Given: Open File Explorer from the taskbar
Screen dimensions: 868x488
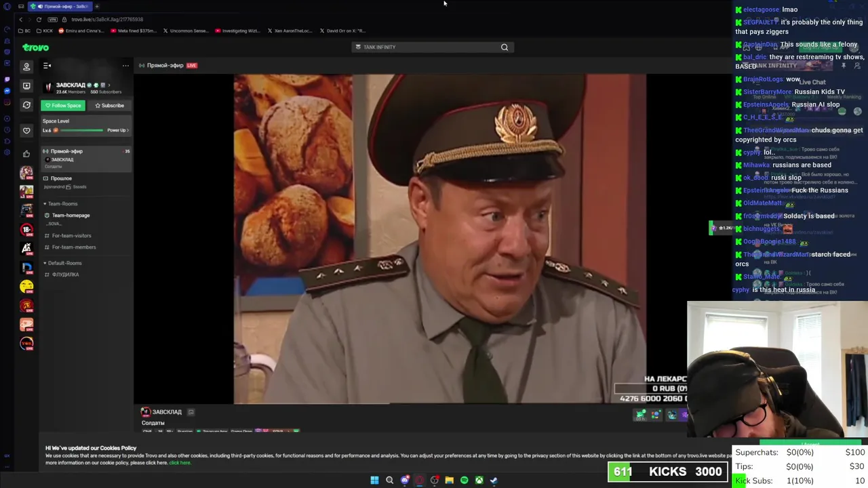Looking at the screenshot, I should [x=449, y=480].
